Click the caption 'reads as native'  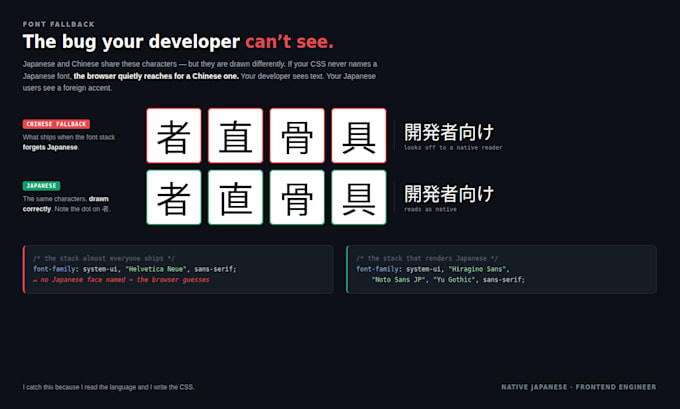(430, 209)
